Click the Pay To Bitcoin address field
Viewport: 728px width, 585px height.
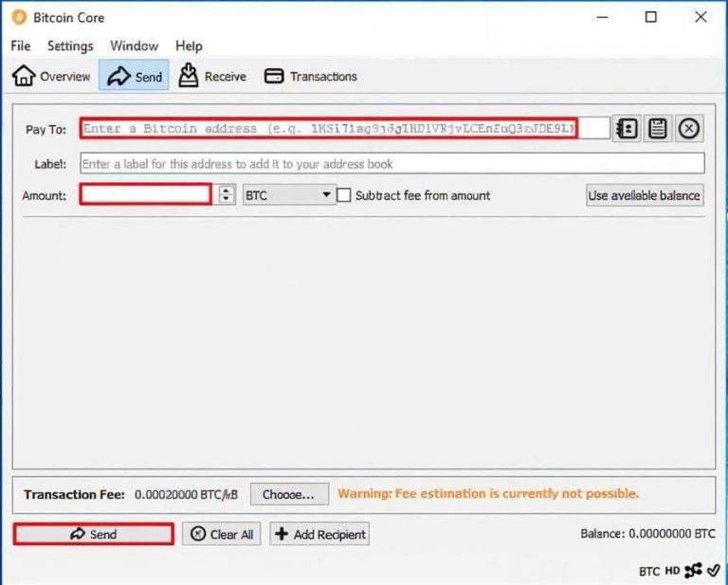329,129
